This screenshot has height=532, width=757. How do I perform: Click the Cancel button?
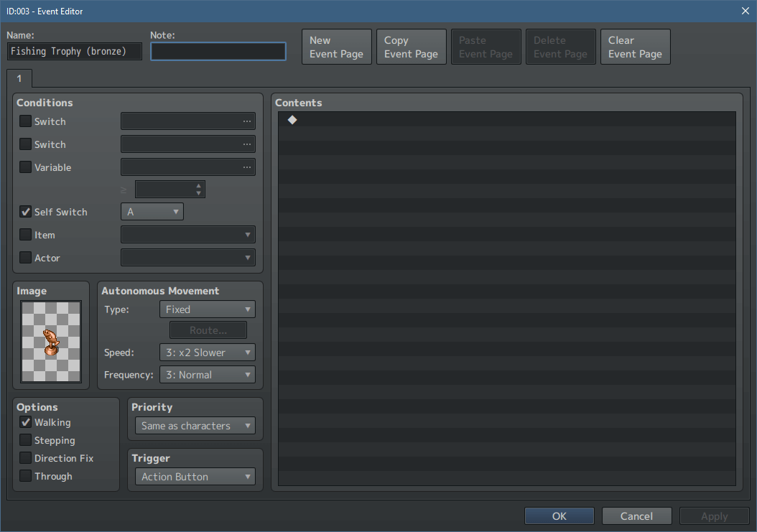636,516
